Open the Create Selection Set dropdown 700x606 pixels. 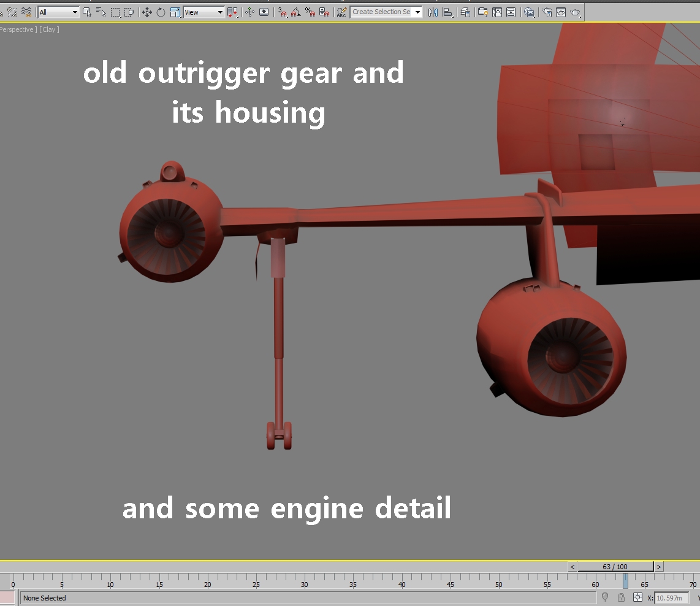[x=386, y=12]
